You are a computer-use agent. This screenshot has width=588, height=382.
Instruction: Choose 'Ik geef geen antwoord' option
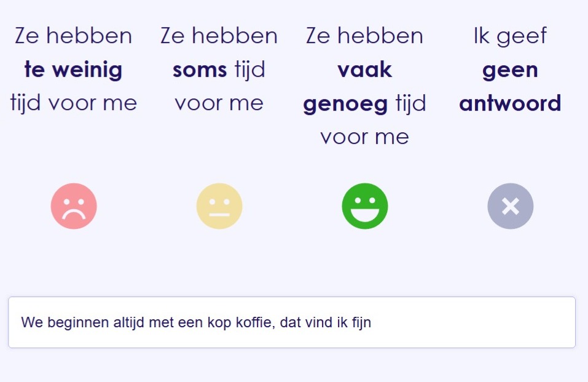tap(510, 69)
